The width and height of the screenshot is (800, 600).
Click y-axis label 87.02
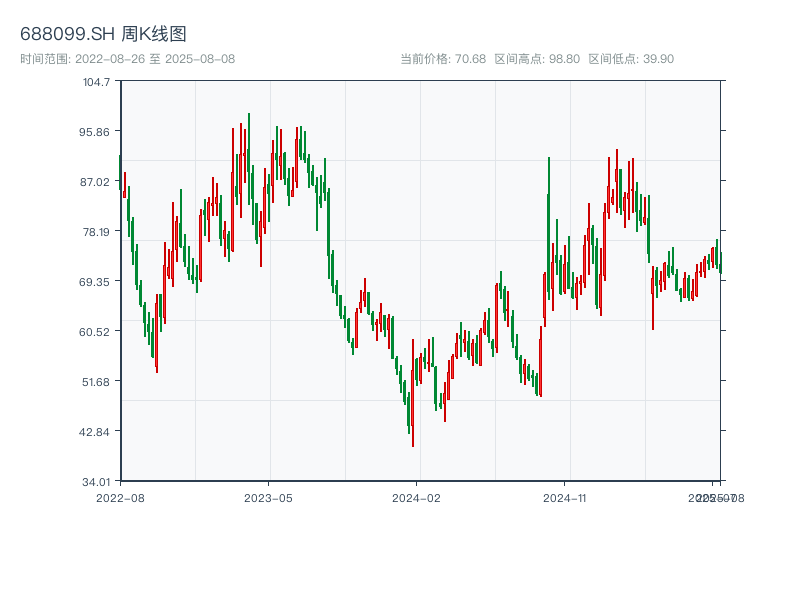click(x=94, y=182)
